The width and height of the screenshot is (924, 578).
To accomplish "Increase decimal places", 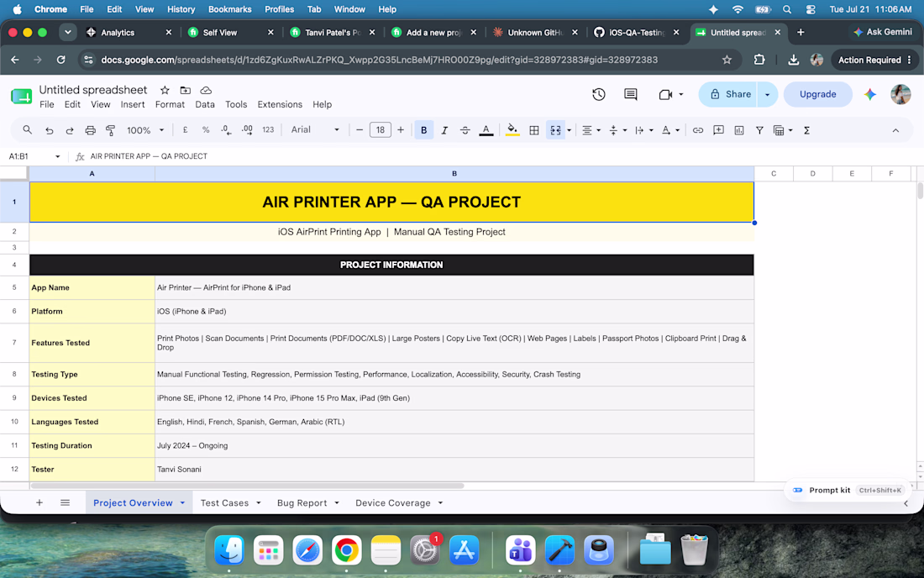I will coord(248,130).
